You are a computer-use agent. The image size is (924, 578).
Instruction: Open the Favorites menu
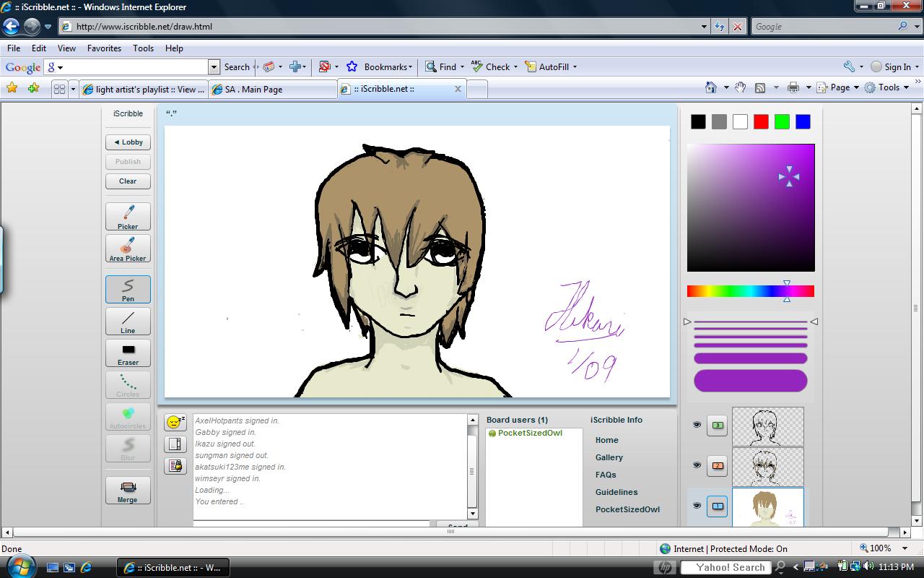tap(105, 48)
